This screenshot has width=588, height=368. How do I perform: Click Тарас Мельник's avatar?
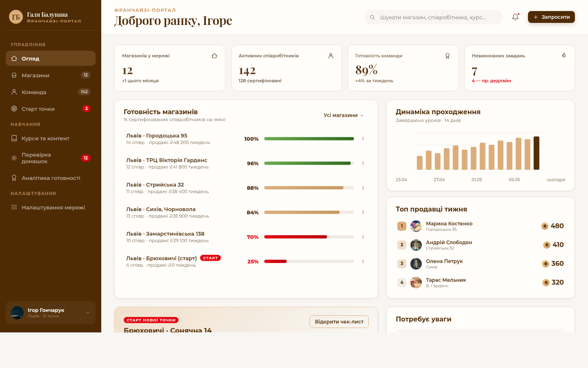point(416,283)
